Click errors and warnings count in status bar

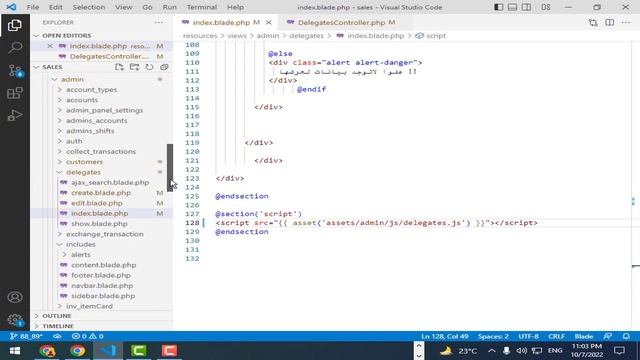click(87, 336)
